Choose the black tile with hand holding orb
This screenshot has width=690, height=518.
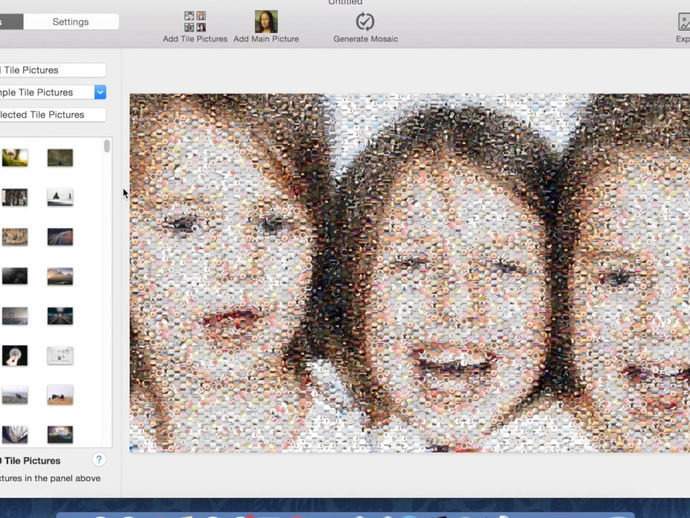(15, 355)
